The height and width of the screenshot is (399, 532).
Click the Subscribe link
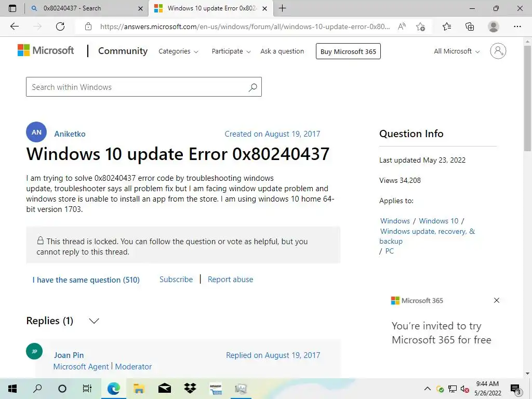point(176,280)
